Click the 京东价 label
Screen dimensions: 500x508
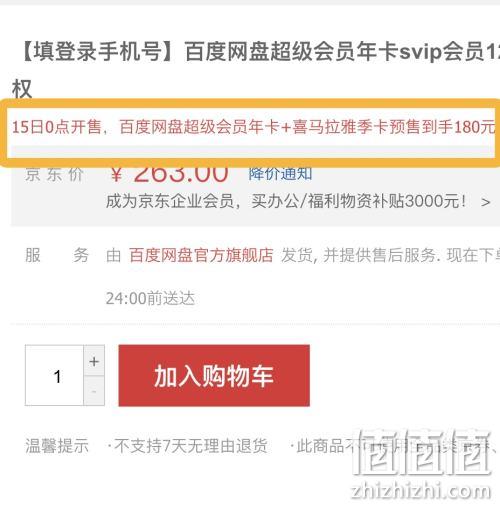[x=54, y=174]
